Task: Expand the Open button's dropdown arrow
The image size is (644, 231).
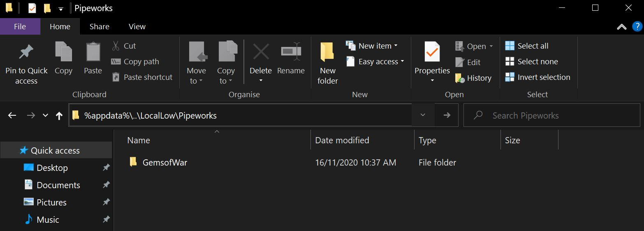Action: coord(491,46)
